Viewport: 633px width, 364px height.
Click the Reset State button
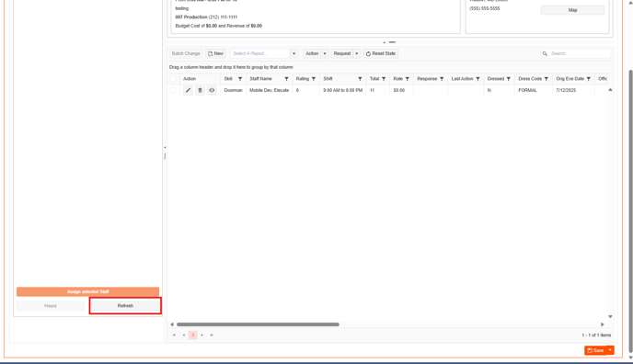click(381, 53)
